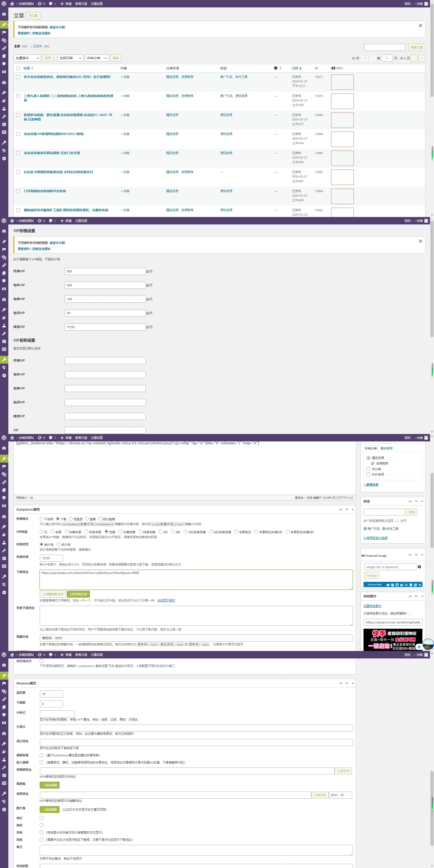Select the 免登录 charging mode radio
Image resolution: width=434 pixels, height=868 pixels.
[71, 519]
